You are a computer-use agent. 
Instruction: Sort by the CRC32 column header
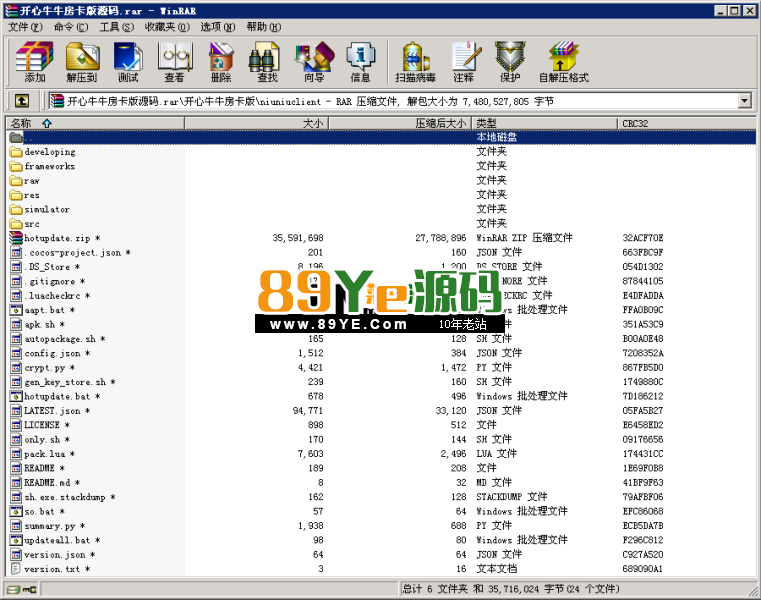tap(686, 123)
